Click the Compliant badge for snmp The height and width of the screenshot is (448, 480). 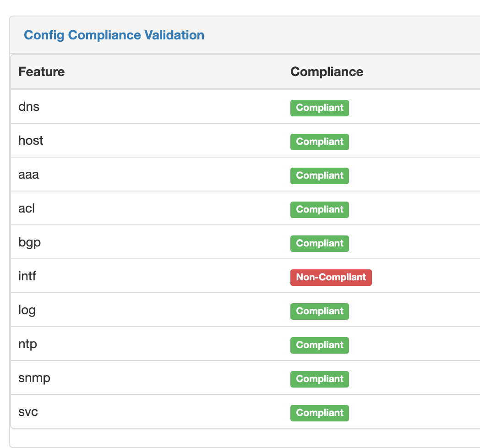point(319,379)
